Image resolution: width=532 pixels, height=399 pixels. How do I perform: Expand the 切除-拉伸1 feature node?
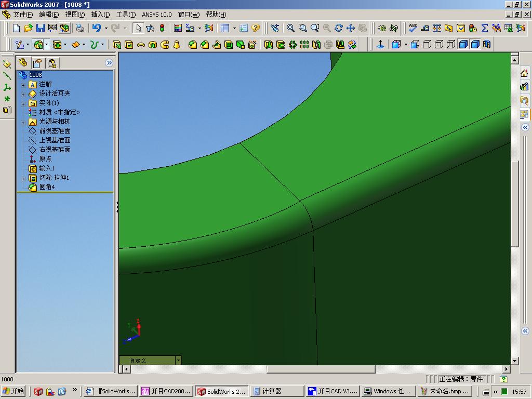click(x=23, y=178)
